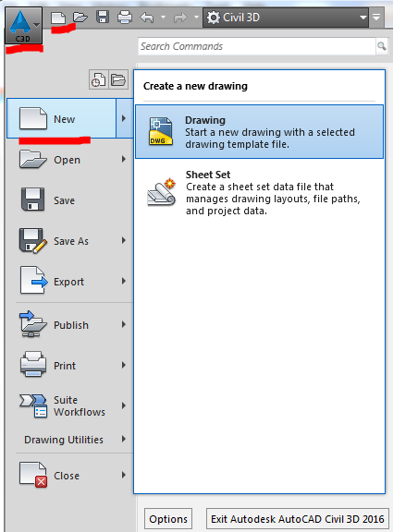393x532 pixels.
Task: Click the page-with-arrow icon beside Export
Action: [x=33, y=280]
